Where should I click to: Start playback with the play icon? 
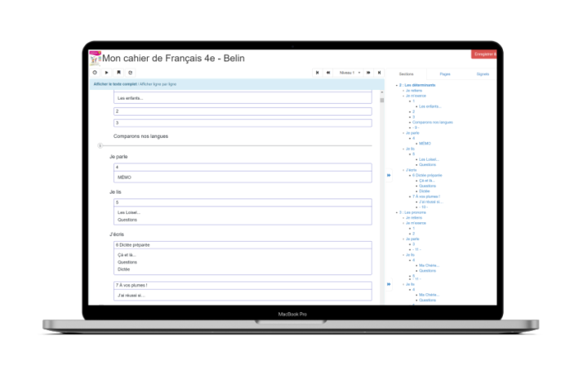tap(107, 73)
